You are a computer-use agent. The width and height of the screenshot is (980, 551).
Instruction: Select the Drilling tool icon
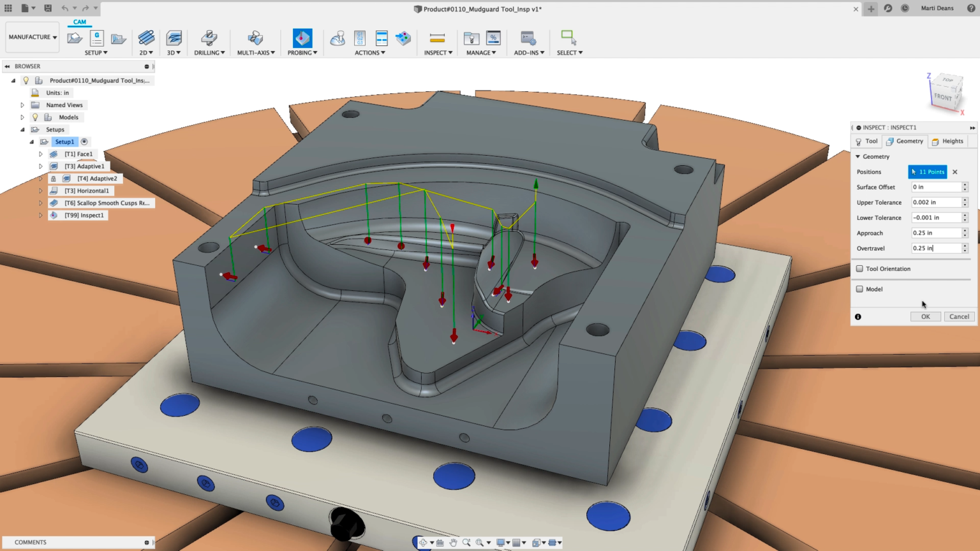coord(209,38)
